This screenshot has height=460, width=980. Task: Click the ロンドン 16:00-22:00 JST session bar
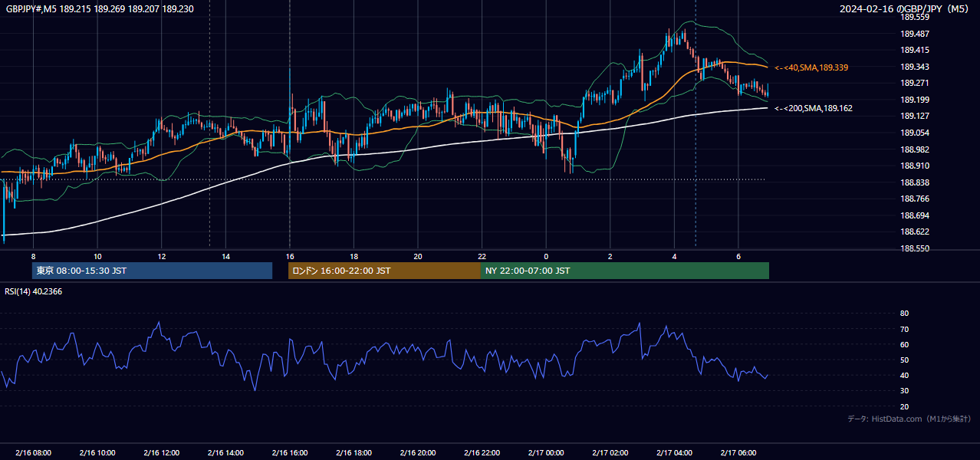tap(384, 271)
